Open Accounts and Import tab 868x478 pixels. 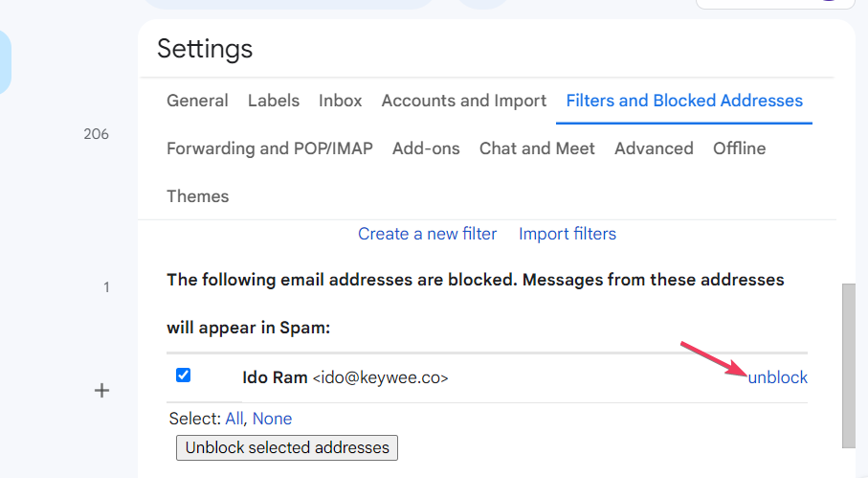pos(464,101)
